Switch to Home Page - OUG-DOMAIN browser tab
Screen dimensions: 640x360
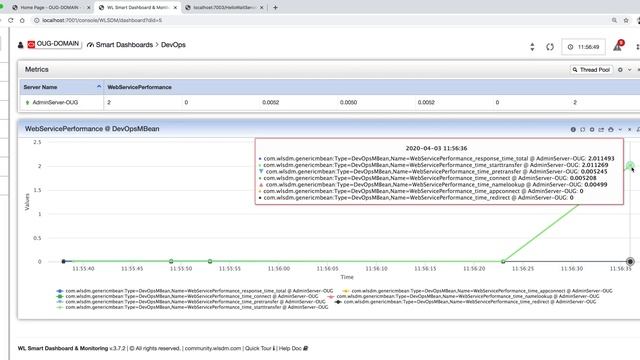click(50, 7)
